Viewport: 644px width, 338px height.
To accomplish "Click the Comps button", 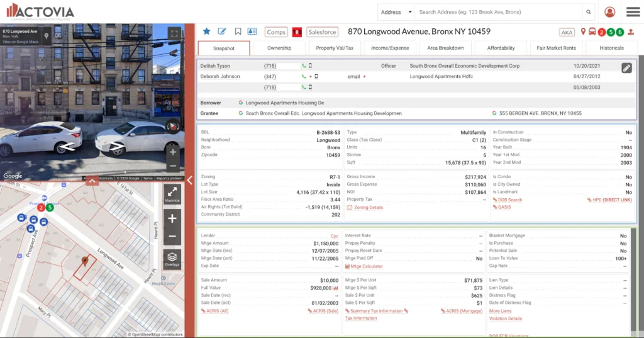I will click(x=275, y=32).
